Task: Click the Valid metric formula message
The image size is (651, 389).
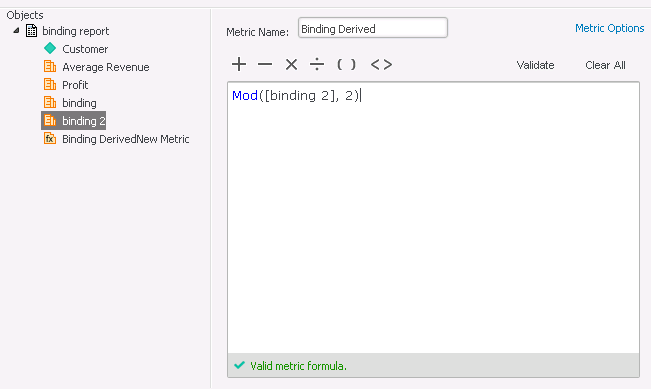Action: tap(298, 366)
